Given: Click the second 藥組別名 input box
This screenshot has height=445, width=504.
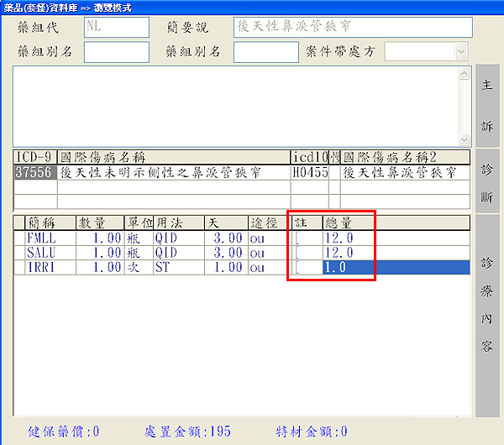Looking at the screenshot, I should point(265,52).
